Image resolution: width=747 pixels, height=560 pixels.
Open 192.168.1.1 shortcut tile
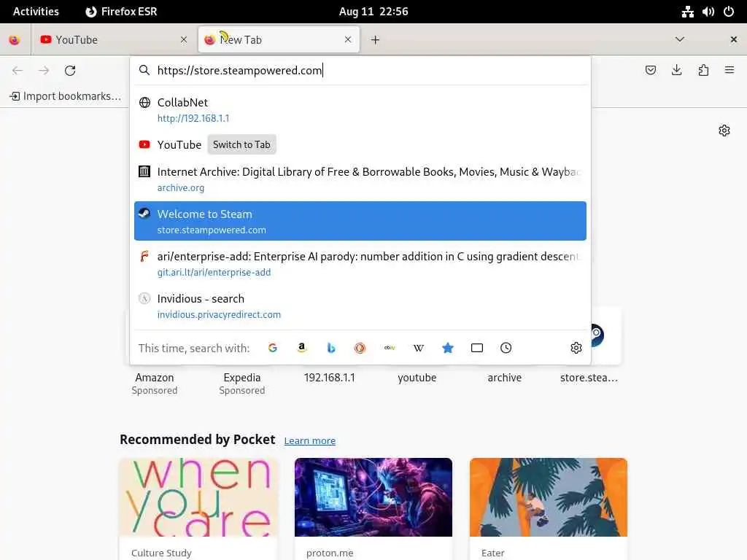[329, 378]
